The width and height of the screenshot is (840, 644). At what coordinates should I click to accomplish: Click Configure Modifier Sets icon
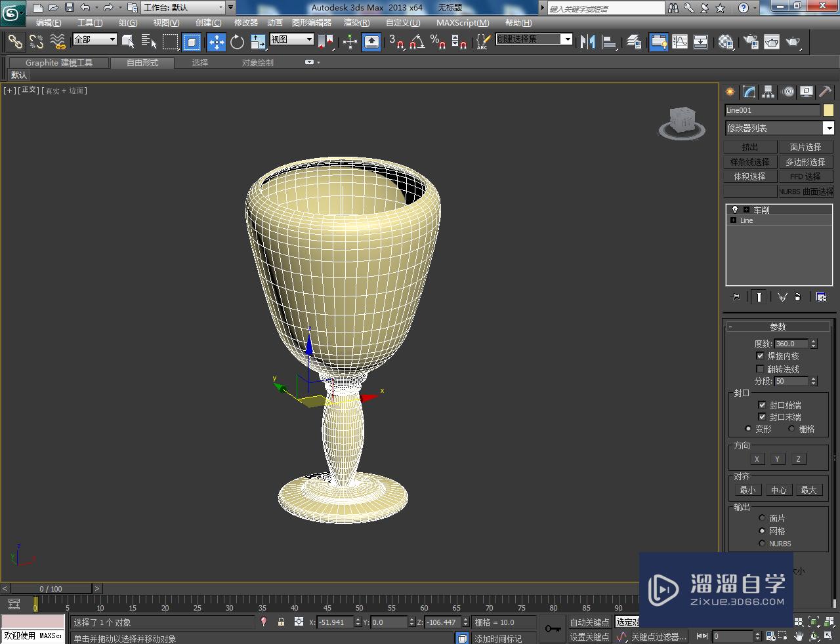[821, 297]
